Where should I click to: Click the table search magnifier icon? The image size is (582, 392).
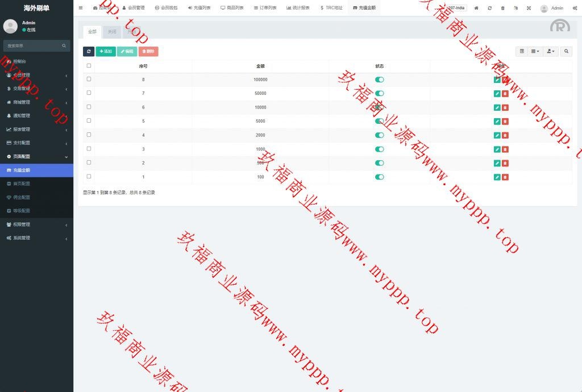[x=566, y=51]
